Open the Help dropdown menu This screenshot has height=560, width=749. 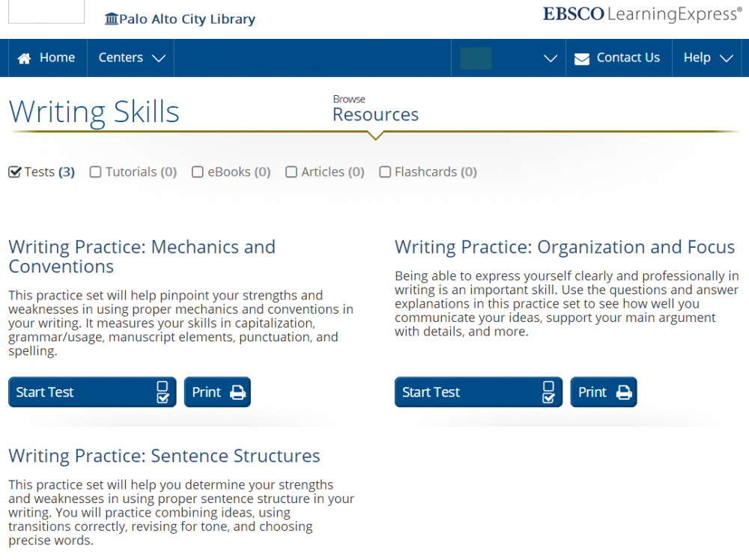(x=708, y=58)
